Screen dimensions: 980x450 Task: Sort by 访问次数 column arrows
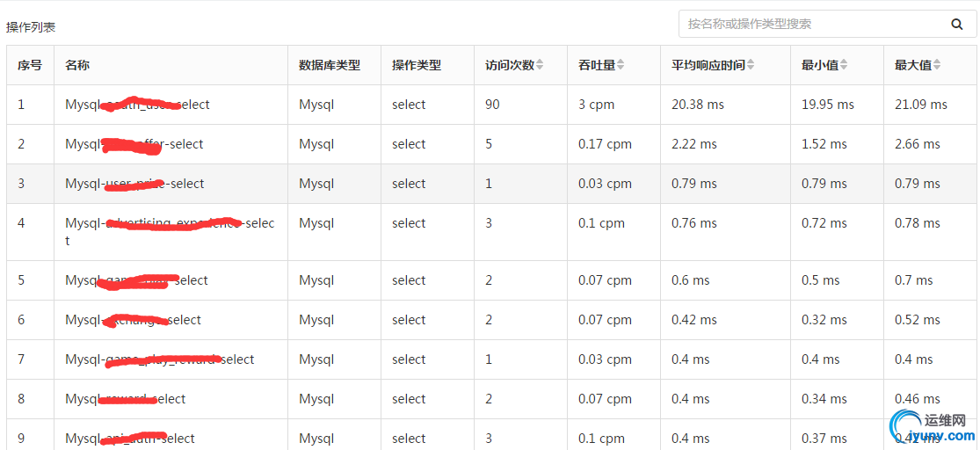pos(540,64)
